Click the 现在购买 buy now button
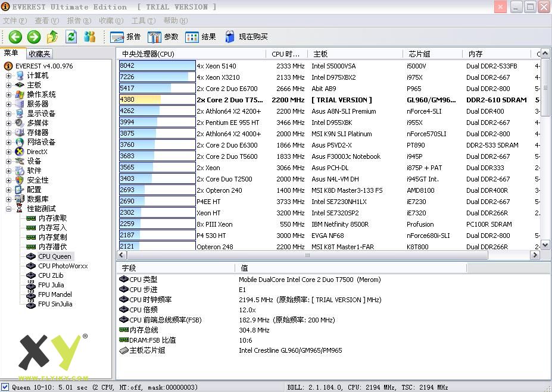552x392 pixels. click(x=247, y=36)
